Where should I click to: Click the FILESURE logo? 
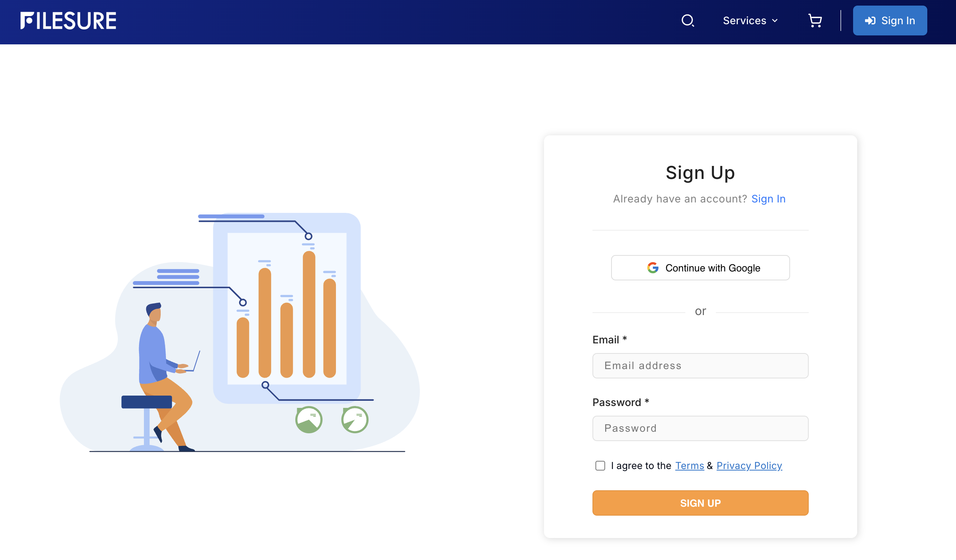(x=68, y=21)
